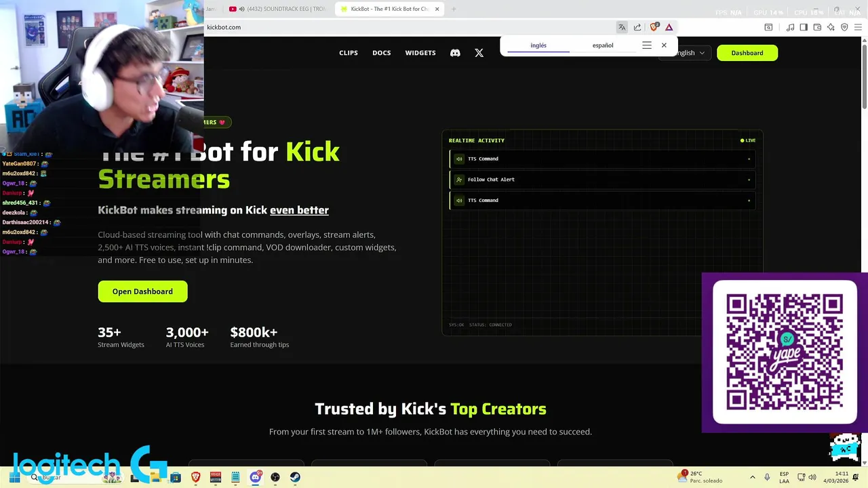This screenshot has width=868, height=488.
Task: Click the LIVE status indicator
Action: [x=748, y=140]
